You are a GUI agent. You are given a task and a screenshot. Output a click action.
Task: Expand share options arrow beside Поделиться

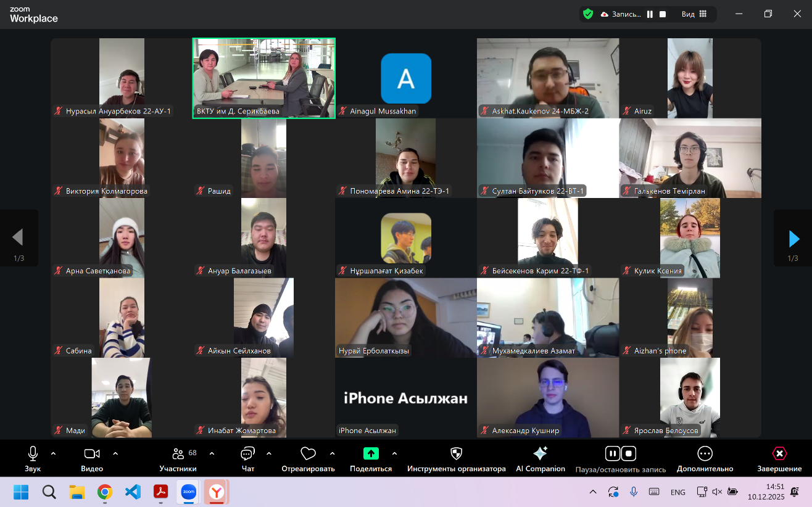click(394, 454)
